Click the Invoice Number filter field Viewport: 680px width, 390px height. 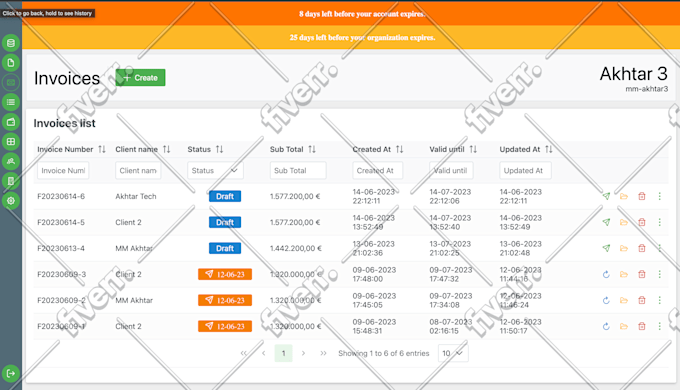coord(63,170)
